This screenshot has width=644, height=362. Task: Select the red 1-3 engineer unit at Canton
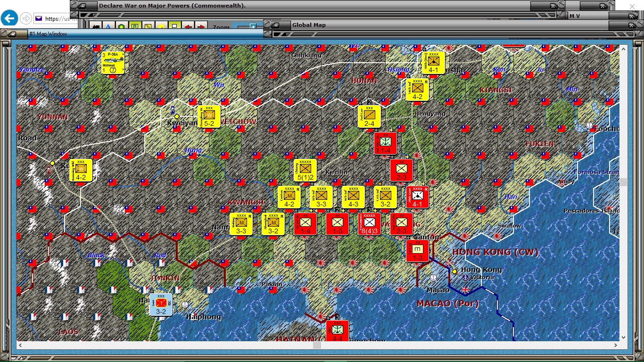(x=418, y=251)
